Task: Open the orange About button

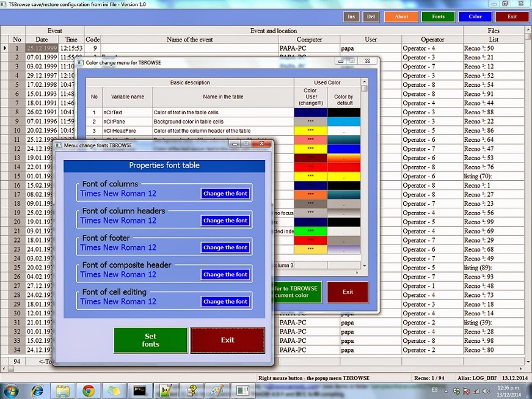Action: pyautogui.click(x=401, y=16)
